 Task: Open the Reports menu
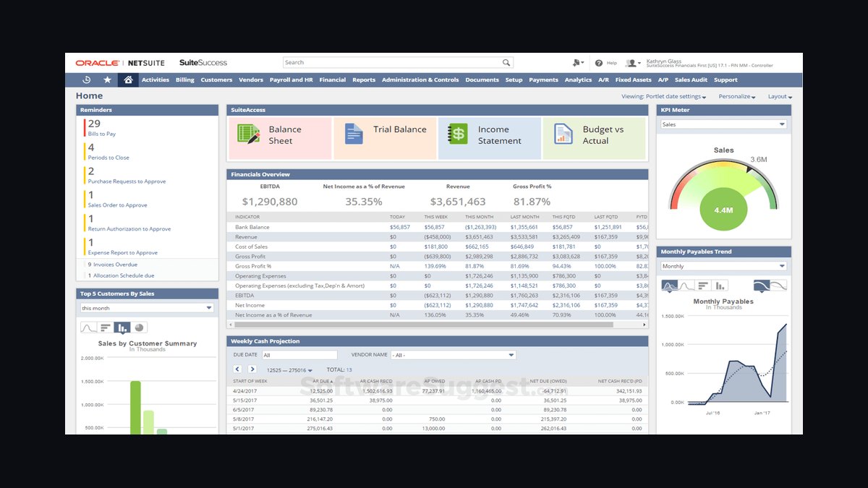[x=364, y=80]
